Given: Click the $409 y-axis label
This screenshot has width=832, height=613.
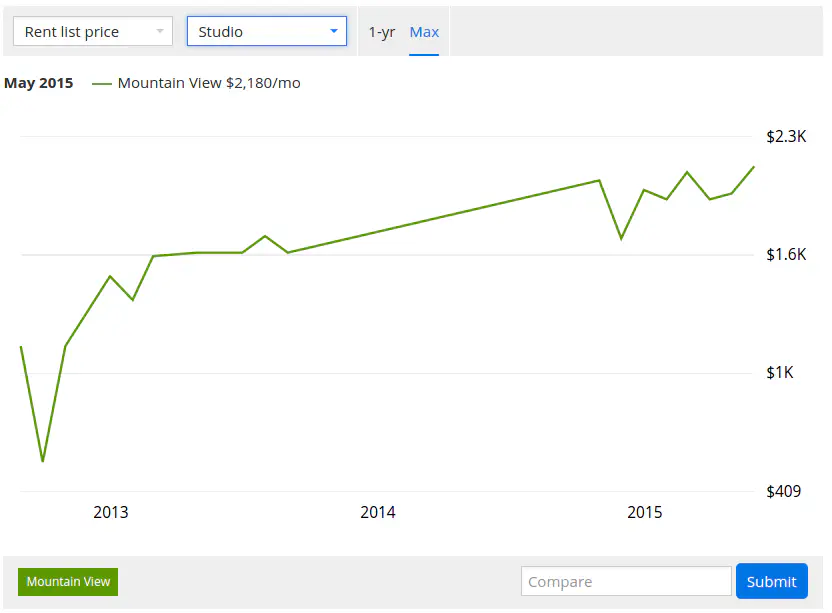Looking at the screenshot, I should point(783,491).
